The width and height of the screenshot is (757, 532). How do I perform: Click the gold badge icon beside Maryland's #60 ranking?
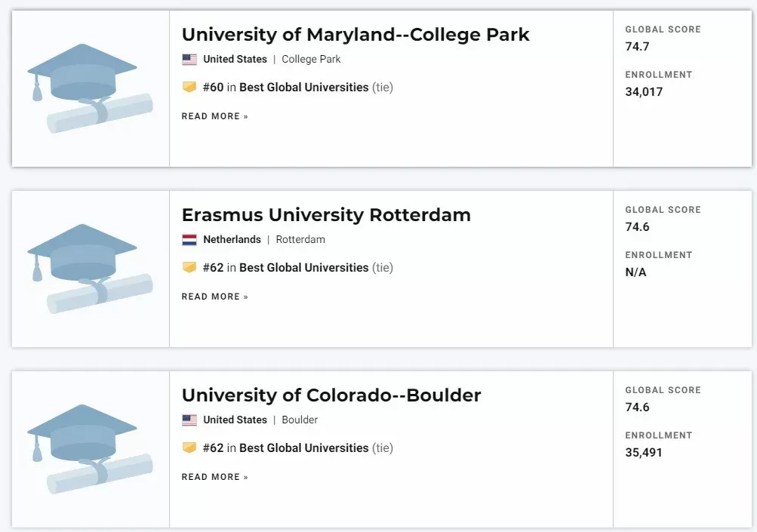[x=189, y=87]
